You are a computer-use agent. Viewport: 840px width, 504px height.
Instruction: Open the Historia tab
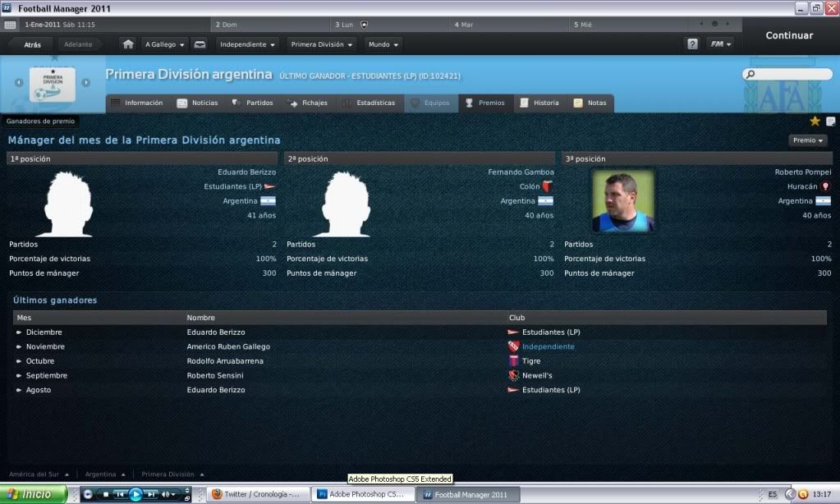[x=539, y=103]
